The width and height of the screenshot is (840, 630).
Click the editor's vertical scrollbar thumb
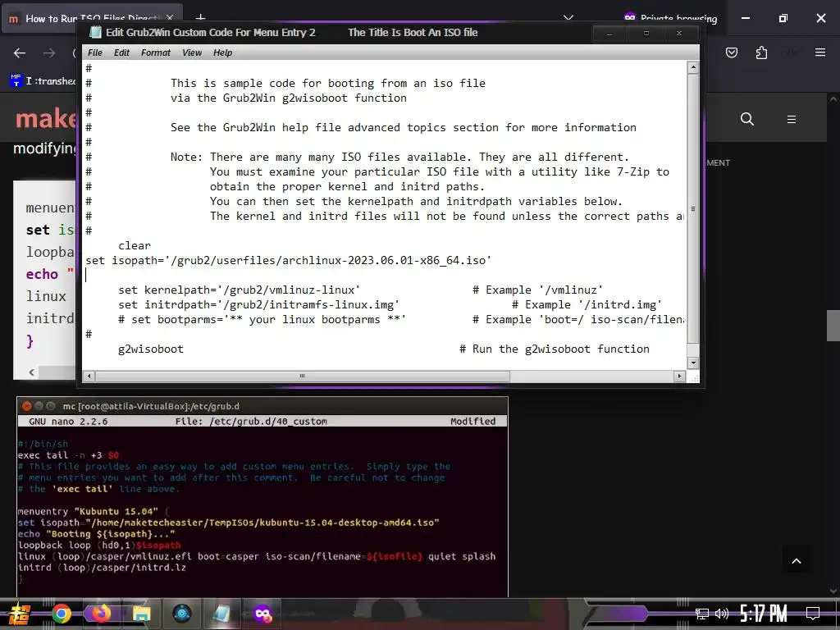pyautogui.click(x=693, y=209)
